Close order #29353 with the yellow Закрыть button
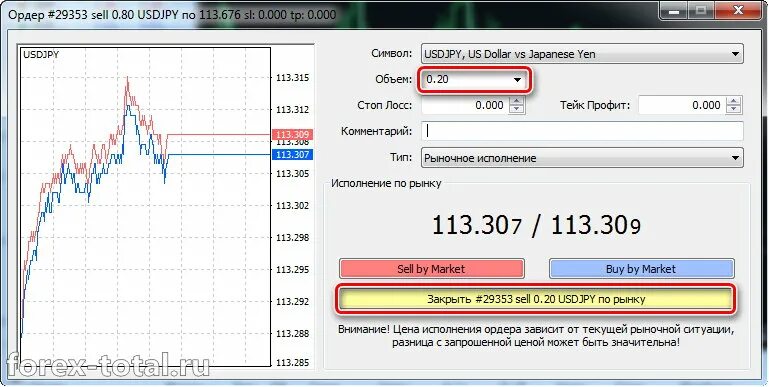Screen dimensions: 769x387 tap(536, 299)
